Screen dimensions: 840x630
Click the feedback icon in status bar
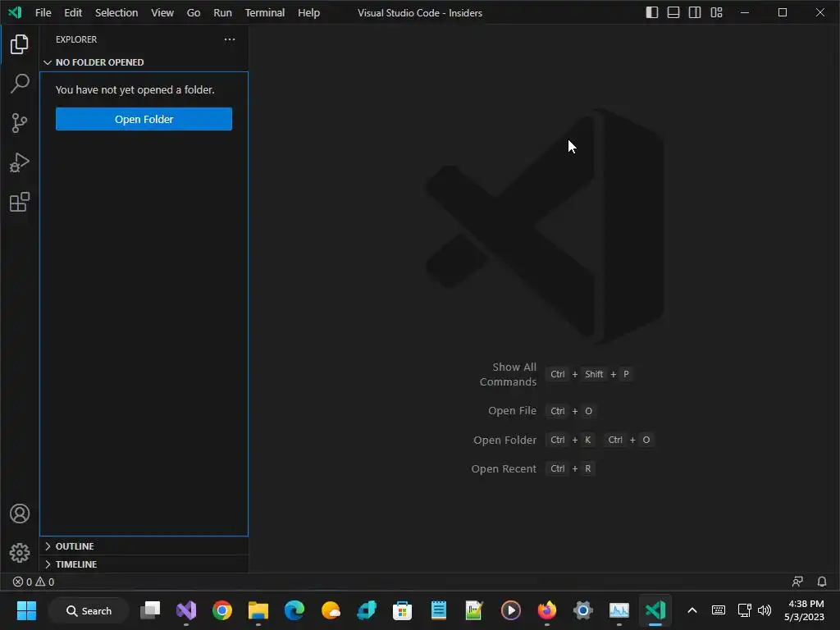point(797,582)
